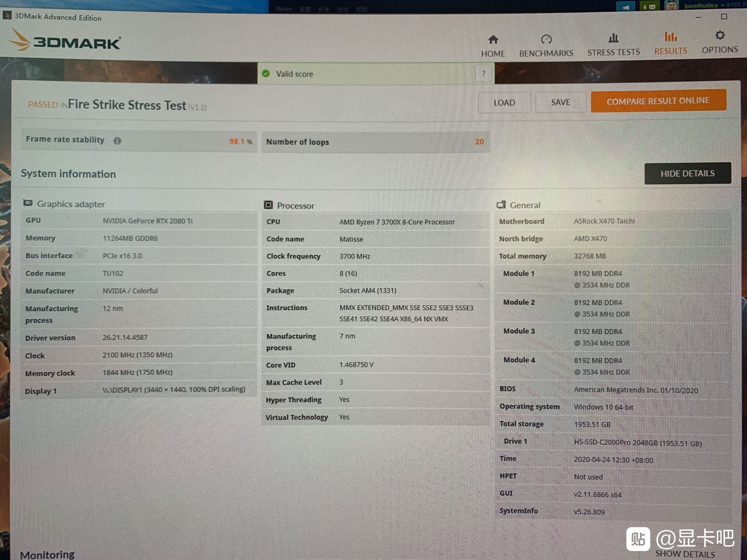Click SHOW DETAILS for Monitoring

tap(685, 554)
